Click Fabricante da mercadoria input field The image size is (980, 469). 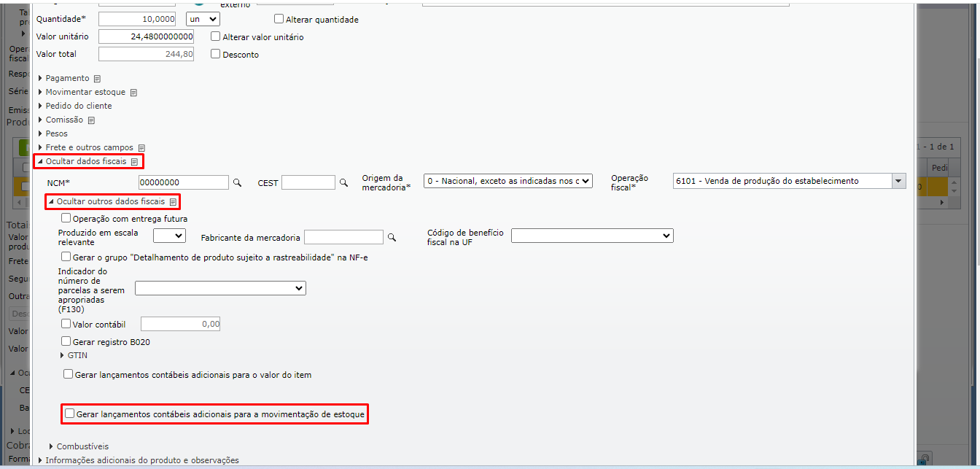click(x=343, y=237)
